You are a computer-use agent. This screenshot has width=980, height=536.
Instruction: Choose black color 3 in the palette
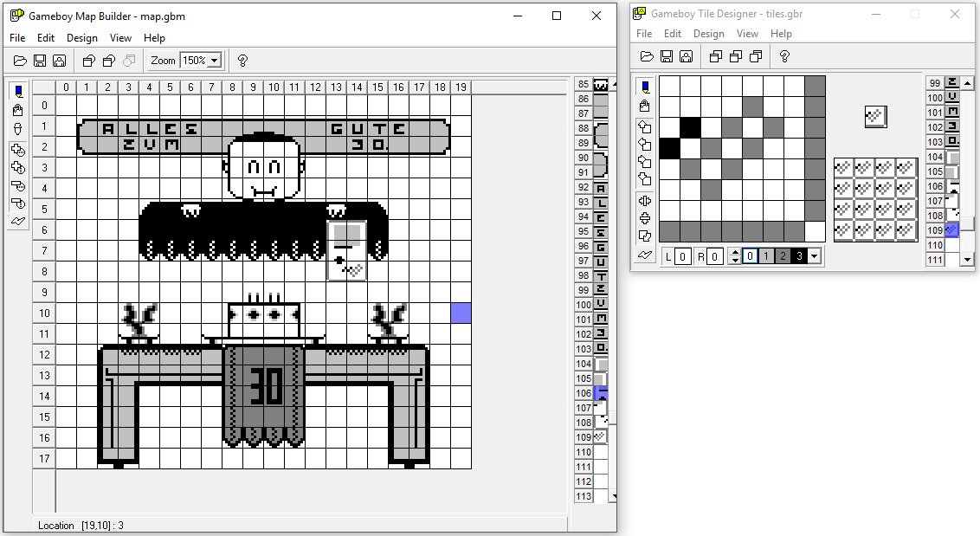pos(798,256)
